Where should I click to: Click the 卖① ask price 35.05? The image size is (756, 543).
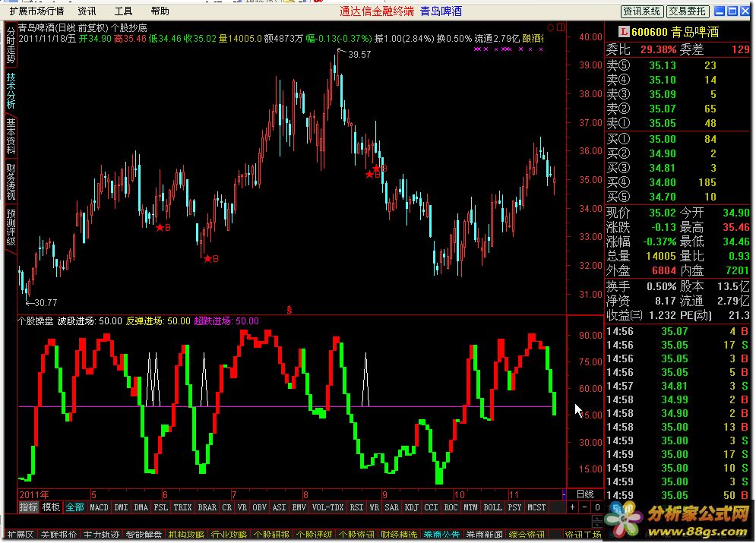click(x=663, y=123)
